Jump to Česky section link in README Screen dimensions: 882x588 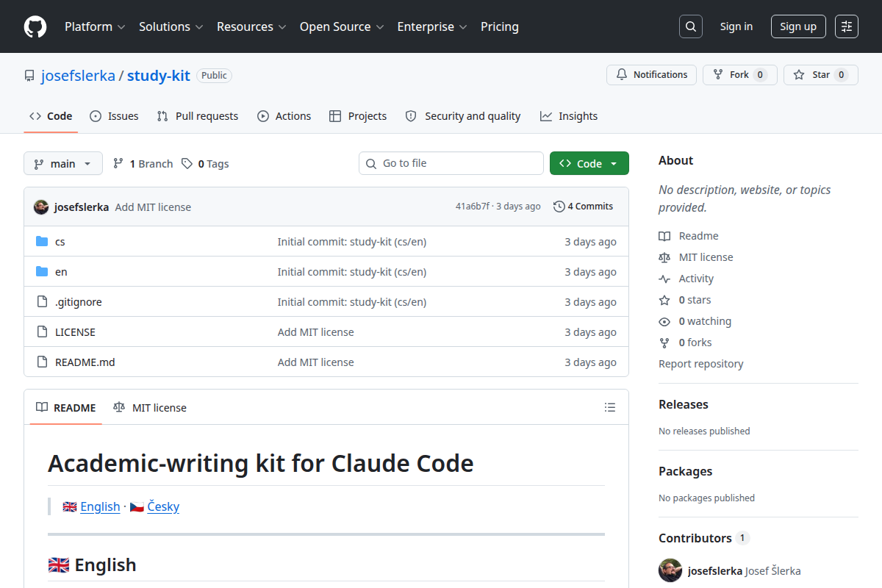(x=163, y=506)
